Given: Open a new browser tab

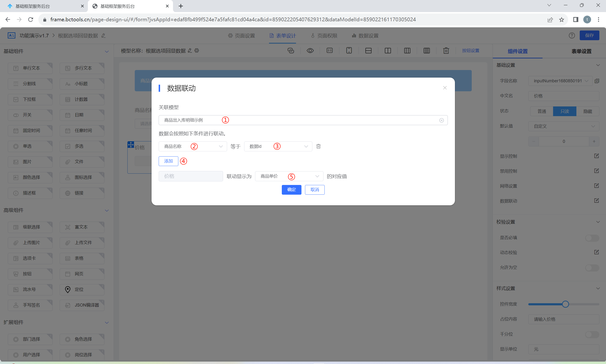Looking at the screenshot, I should 181,6.
